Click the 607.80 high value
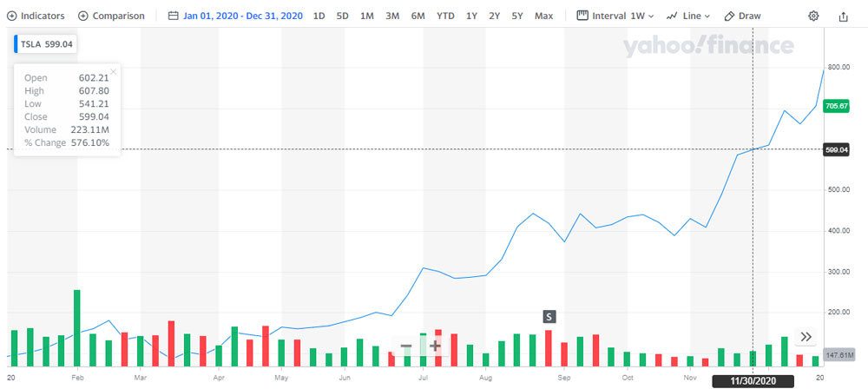 pos(94,91)
